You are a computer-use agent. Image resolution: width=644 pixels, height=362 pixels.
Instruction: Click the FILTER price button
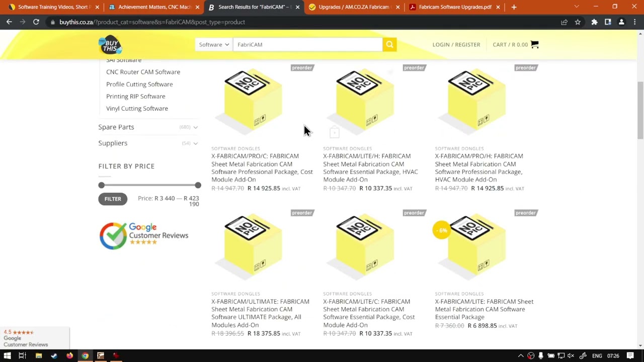(x=113, y=199)
